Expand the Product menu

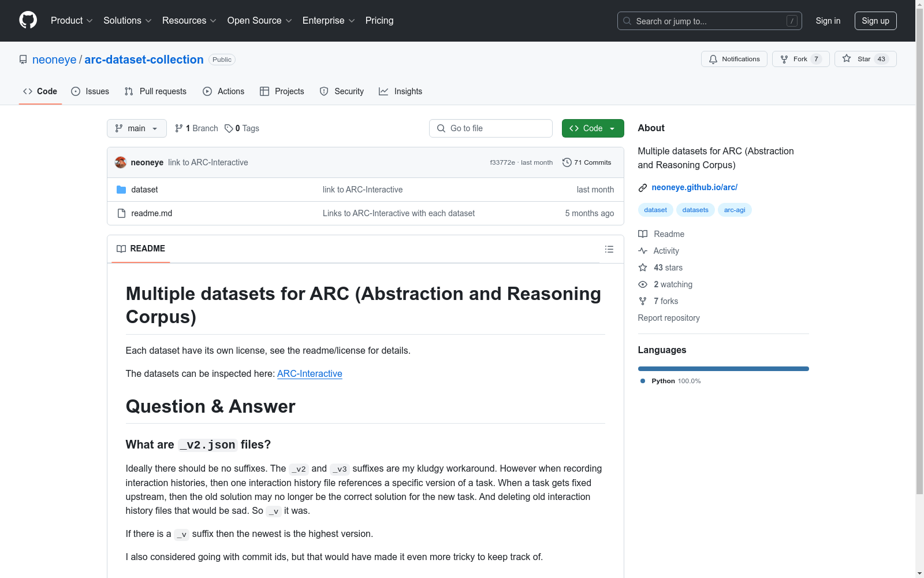coord(72,20)
